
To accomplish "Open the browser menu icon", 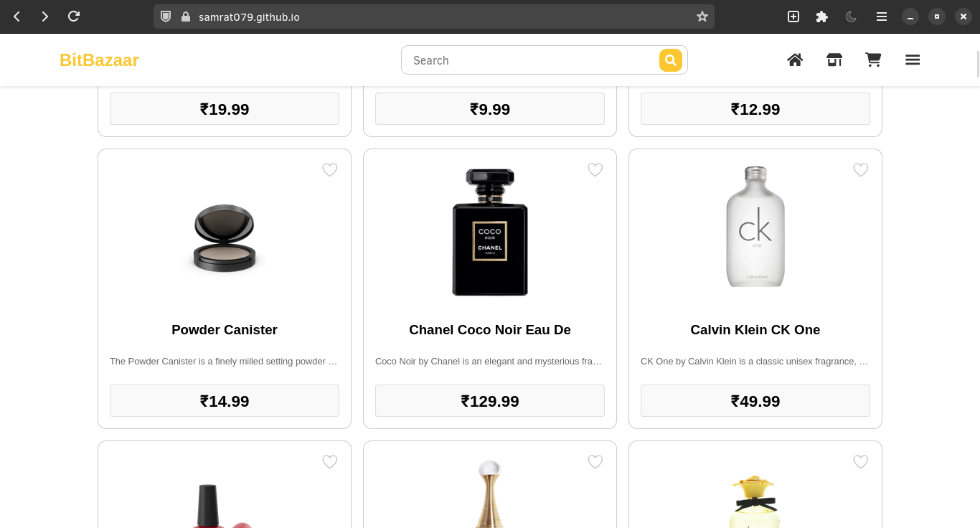I will coord(882,16).
